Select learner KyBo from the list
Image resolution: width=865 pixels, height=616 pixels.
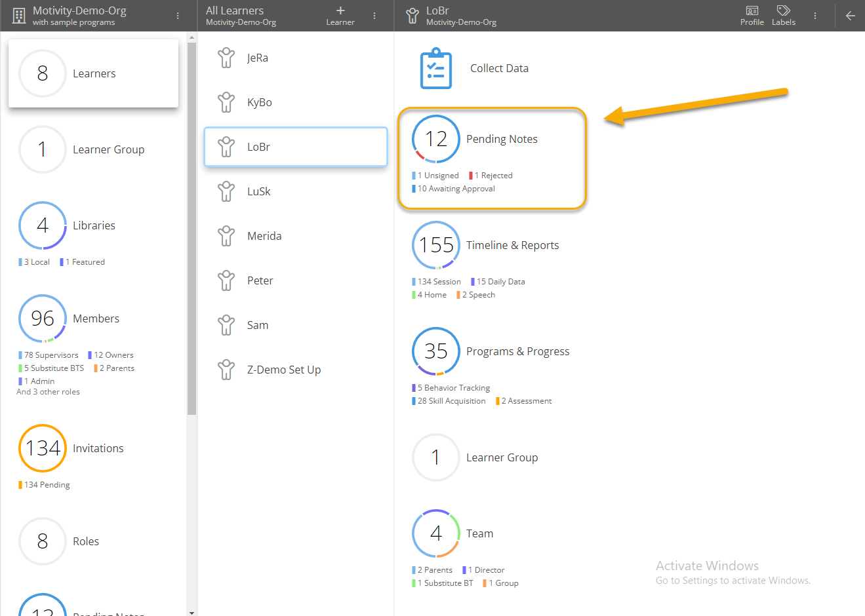(x=260, y=102)
